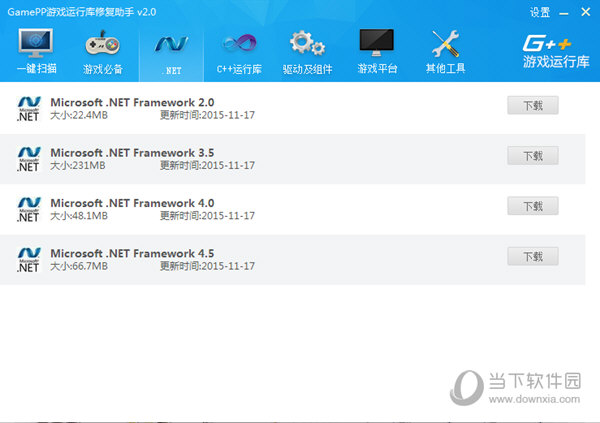Switch to the 其他工具 tab label
Viewport: 600px width, 423px height.
(445, 69)
